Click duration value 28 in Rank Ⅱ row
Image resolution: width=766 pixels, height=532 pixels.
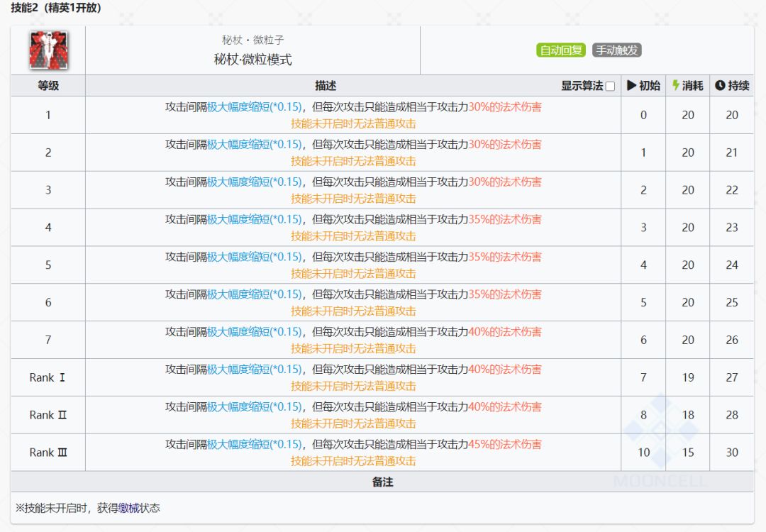tap(732, 415)
